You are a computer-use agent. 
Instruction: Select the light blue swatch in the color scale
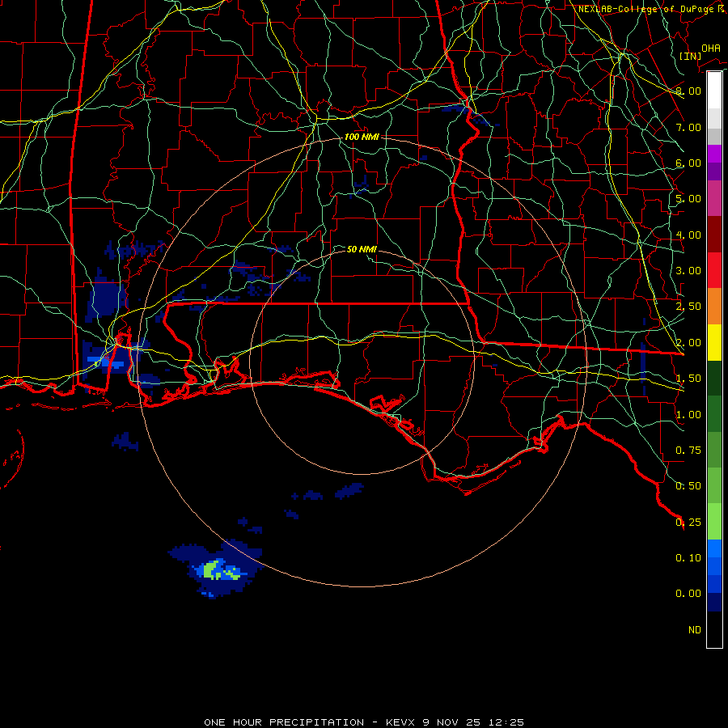pos(714,548)
